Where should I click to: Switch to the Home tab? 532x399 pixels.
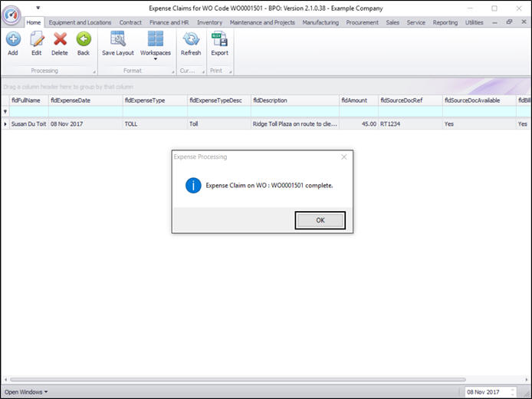pos(34,22)
